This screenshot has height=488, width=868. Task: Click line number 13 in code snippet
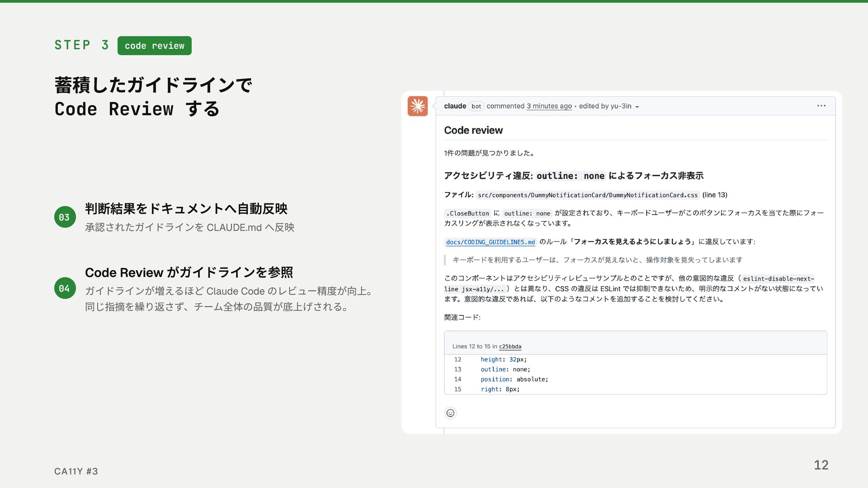458,370
